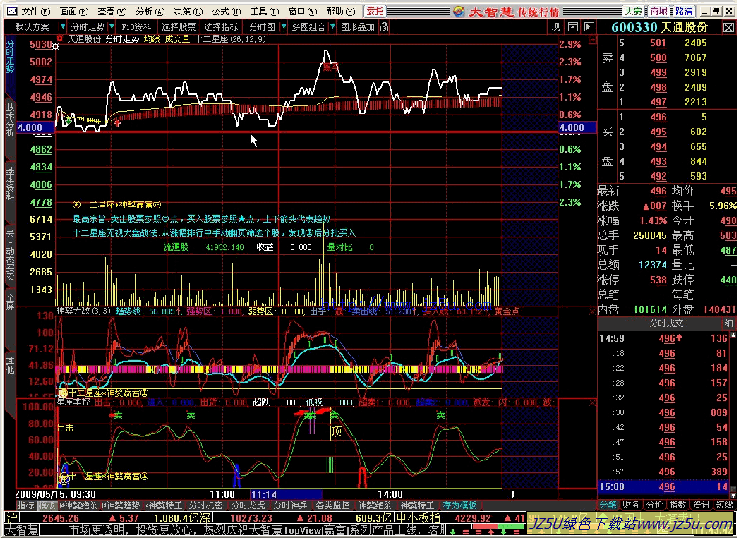Click the small button at tick list header right

click(x=728, y=323)
